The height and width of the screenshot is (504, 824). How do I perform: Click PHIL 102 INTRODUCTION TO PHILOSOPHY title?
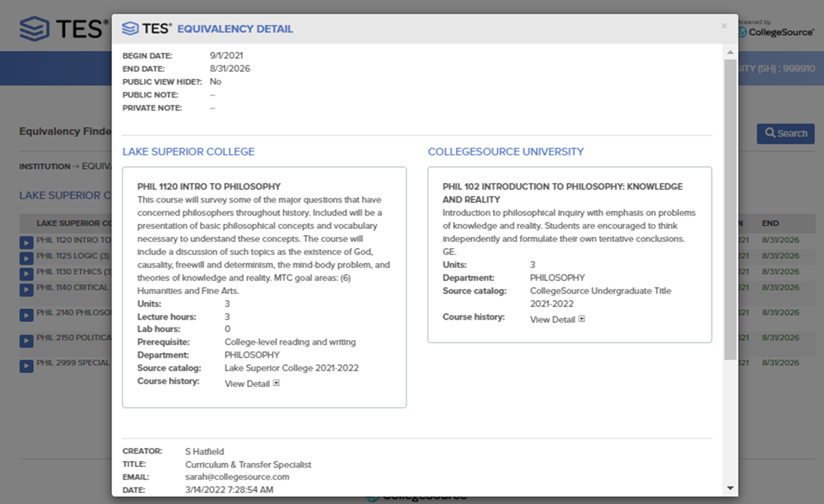562,193
